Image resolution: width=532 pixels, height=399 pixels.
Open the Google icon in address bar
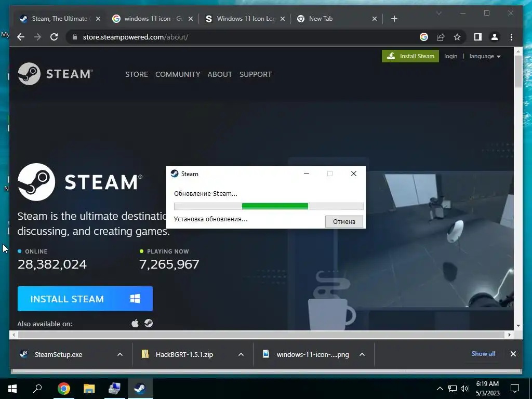tap(424, 37)
